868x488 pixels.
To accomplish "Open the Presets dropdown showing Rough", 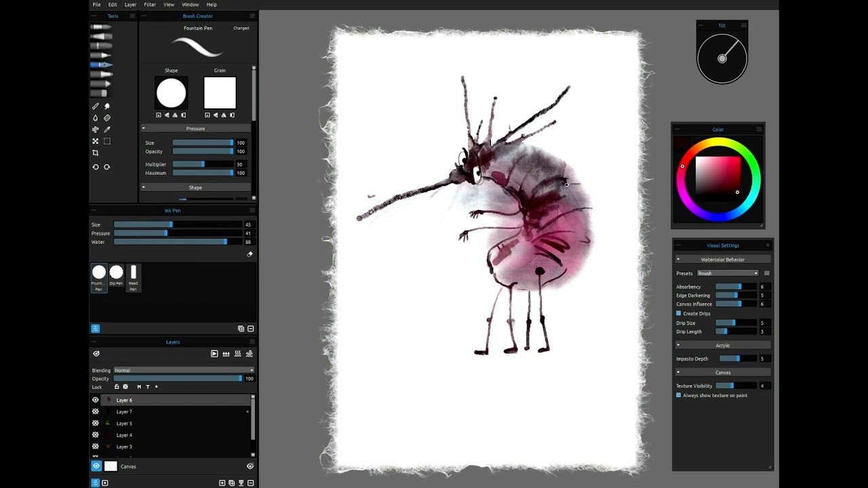I will [728, 273].
